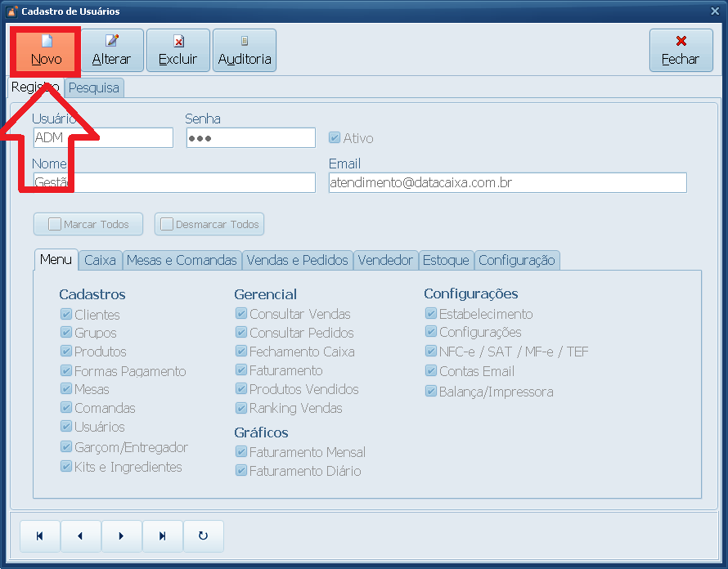Open the Auditoria audit log

[x=245, y=51]
